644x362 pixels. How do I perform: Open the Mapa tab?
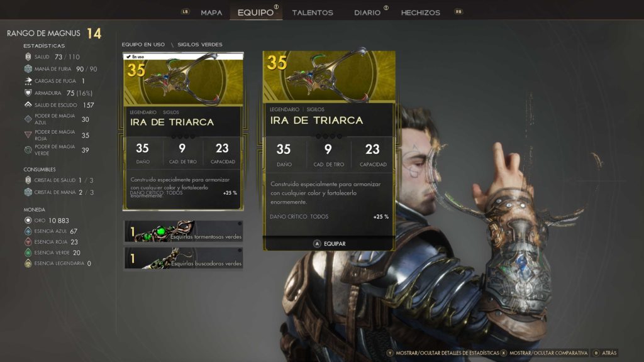point(211,13)
